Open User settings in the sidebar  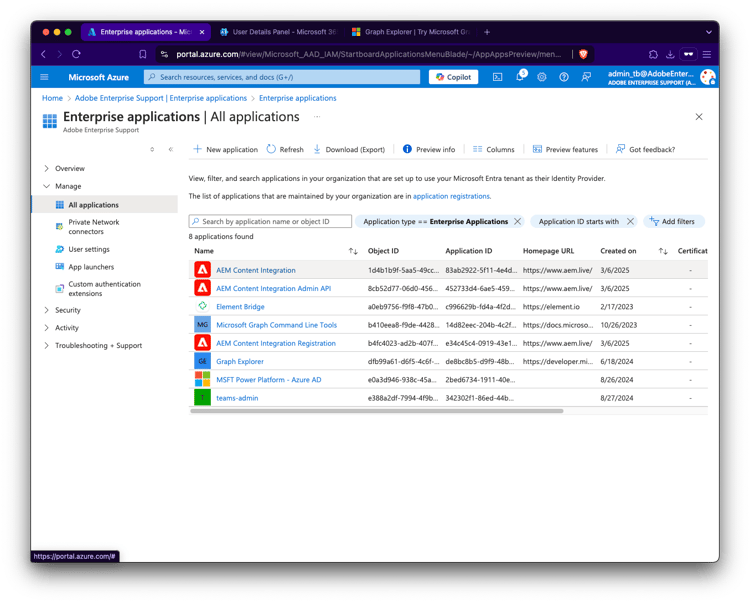88,249
